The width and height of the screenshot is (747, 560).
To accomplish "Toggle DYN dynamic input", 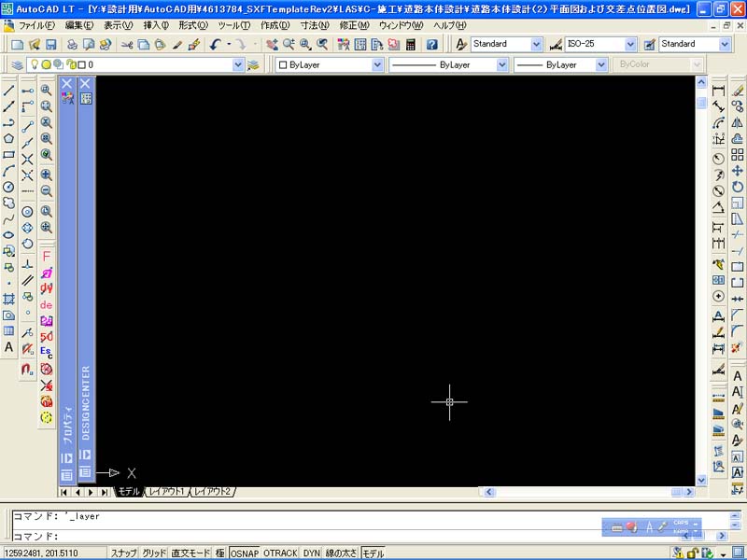I will click(x=312, y=553).
